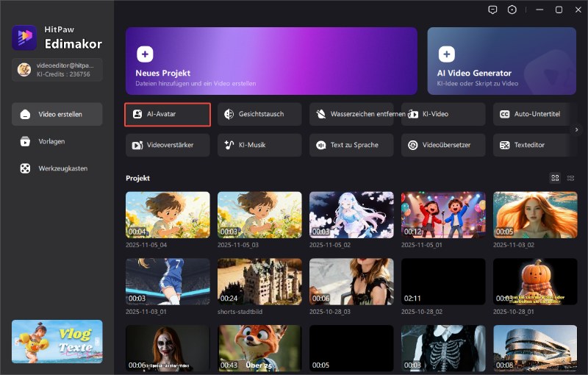Viewport: 588px width, 375px height.
Task: Switch projects to grid view
Action: (x=555, y=178)
